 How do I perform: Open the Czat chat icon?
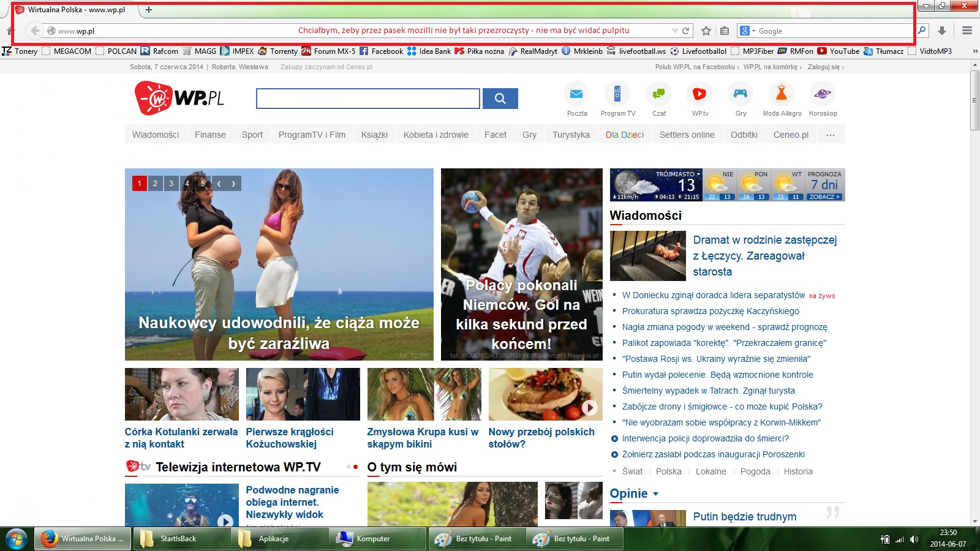click(659, 94)
